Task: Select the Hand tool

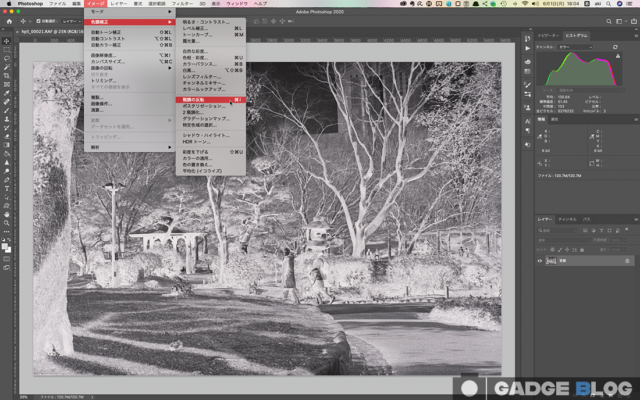Action: click(7, 214)
